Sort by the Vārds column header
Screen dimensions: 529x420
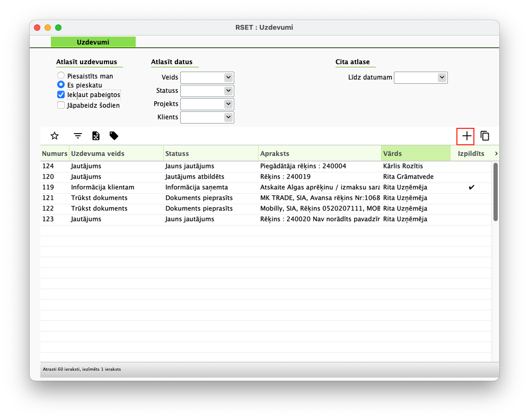pos(415,154)
